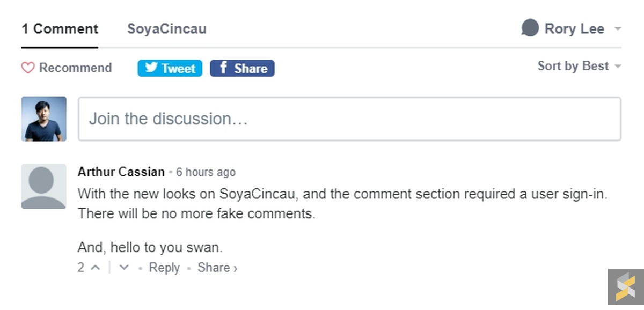The width and height of the screenshot is (644, 310).
Task: Open Arthur Cassian's profile name link
Action: (x=121, y=172)
